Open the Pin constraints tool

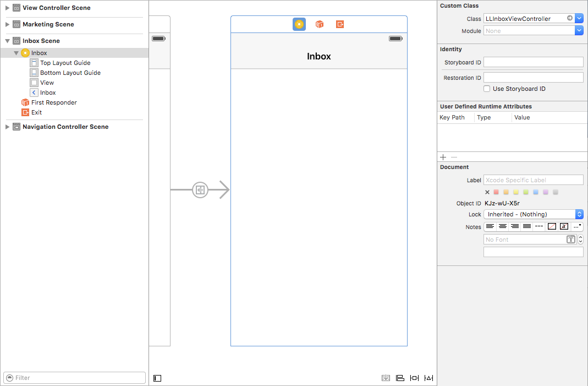414,378
